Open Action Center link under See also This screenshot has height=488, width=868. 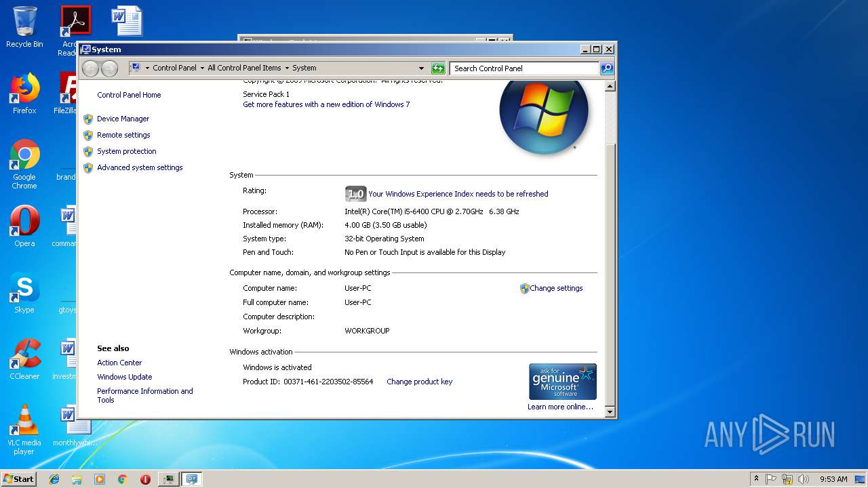click(x=119, y=363)
